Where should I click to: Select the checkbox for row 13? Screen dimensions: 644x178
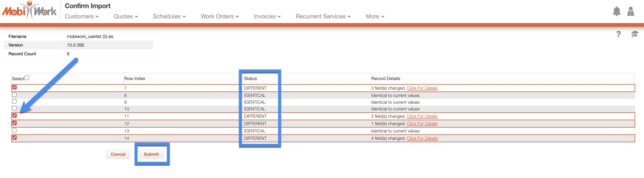tap(15, 130)
